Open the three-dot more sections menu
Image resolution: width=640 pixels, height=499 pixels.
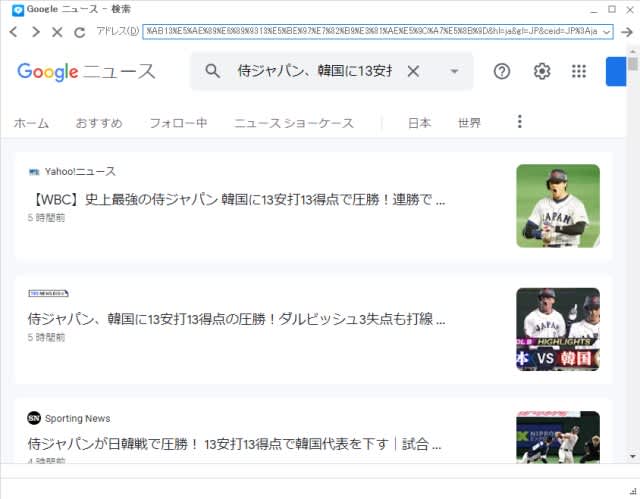click(x=520, y=122)
